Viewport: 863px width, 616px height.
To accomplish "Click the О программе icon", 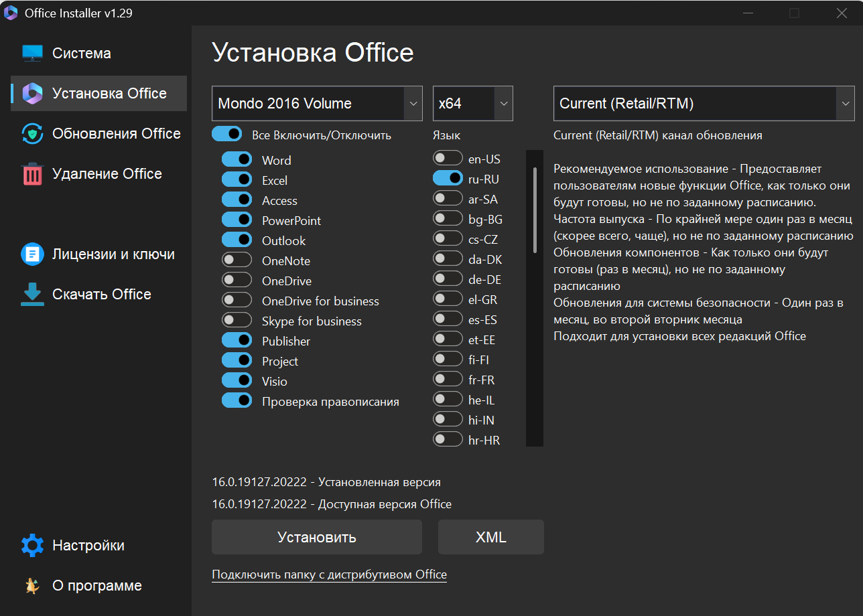I will click(x=32, y=586).
